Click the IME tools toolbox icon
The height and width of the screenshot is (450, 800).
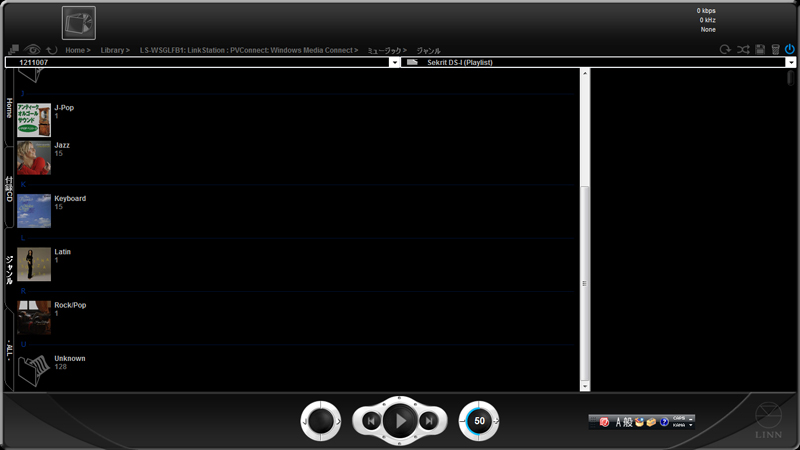pyautogui.click(x=651, y=422)
